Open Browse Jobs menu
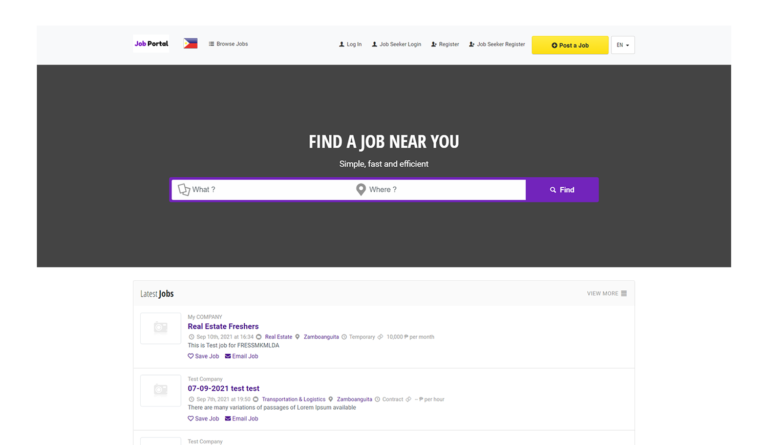Image resolution: width=768 pixels, height=445 pixels. coord(228,44)
